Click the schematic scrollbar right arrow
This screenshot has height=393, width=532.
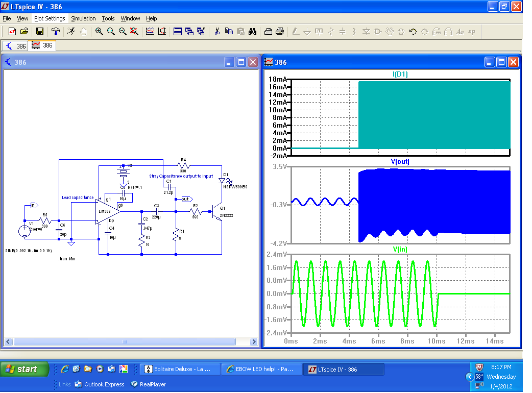point(254,342)
